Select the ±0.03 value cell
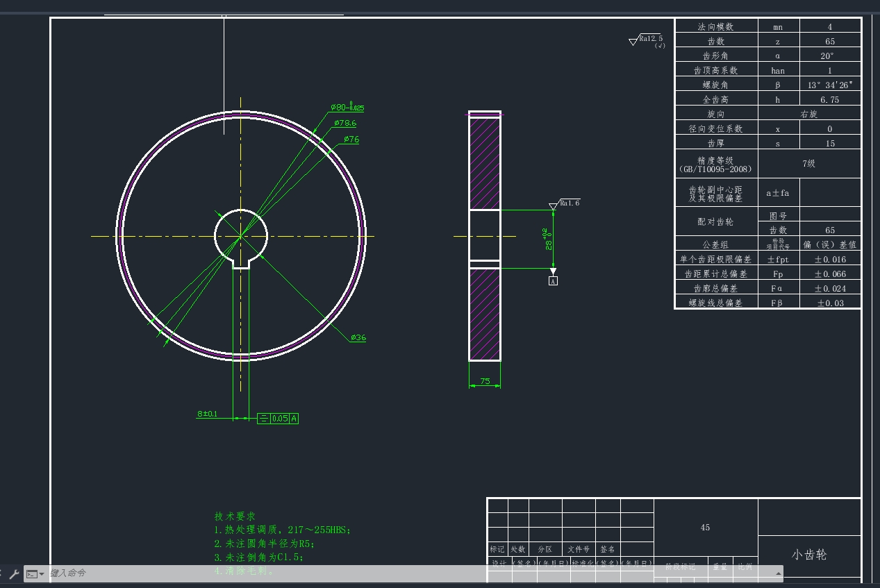 [x=830, y=303]
